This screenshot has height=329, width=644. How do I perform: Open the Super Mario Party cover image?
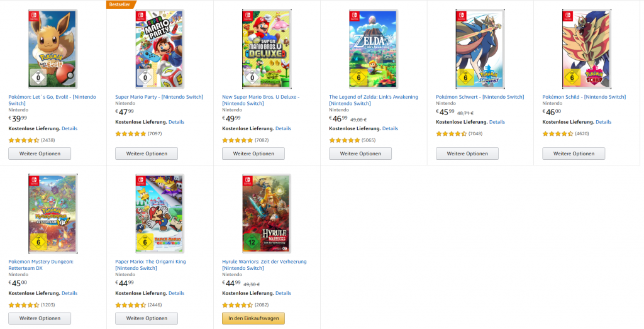click(x=160, y=49)
